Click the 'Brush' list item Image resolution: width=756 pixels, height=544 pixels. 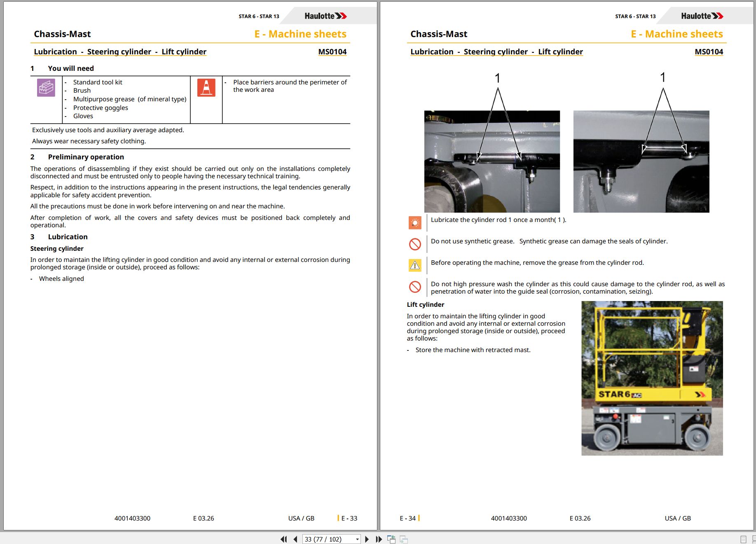(x=82, y=91)
